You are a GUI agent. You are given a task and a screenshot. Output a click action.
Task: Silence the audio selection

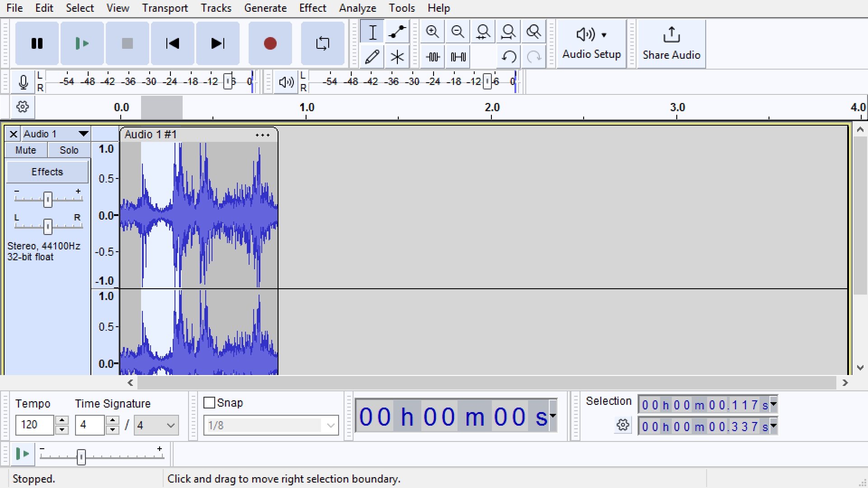(458, 57)
